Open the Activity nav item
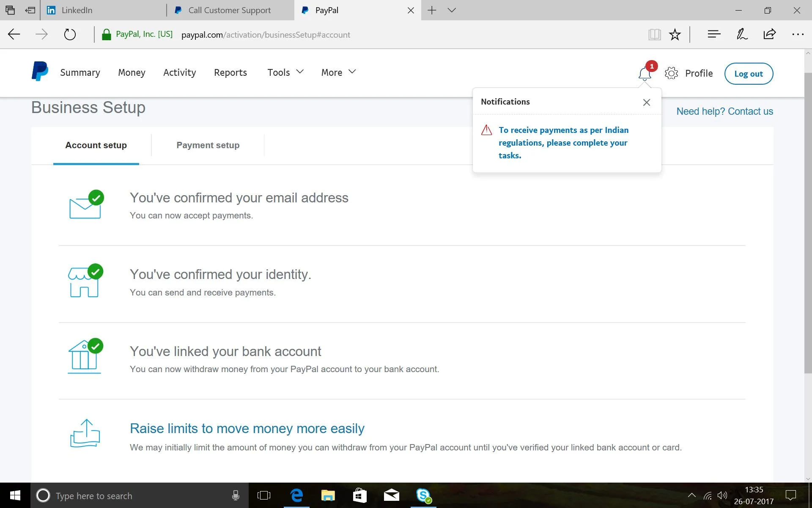The height and width of the screenshot is (508, 812). pos(179,72)
